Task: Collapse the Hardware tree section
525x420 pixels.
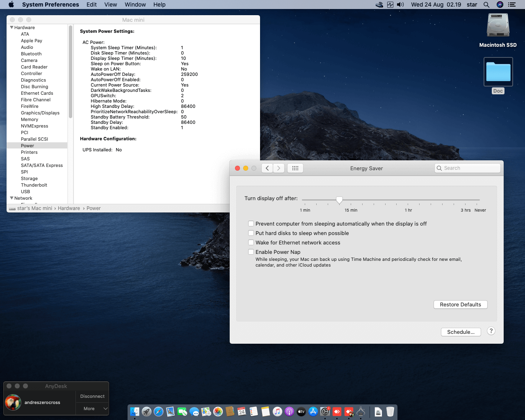Action: point(11,27)
